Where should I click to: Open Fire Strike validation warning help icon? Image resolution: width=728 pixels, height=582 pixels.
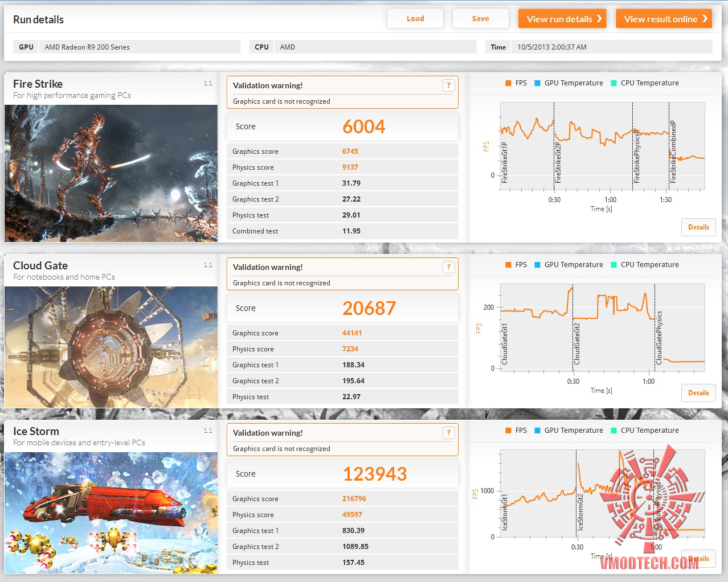[448, 85]
